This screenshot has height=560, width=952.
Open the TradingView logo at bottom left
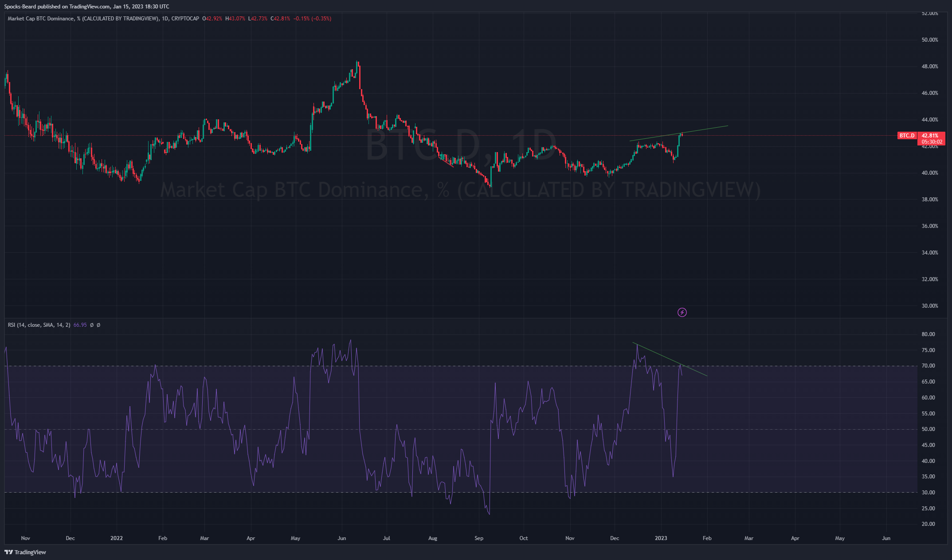pyautogui.click(x=25, y=552)
